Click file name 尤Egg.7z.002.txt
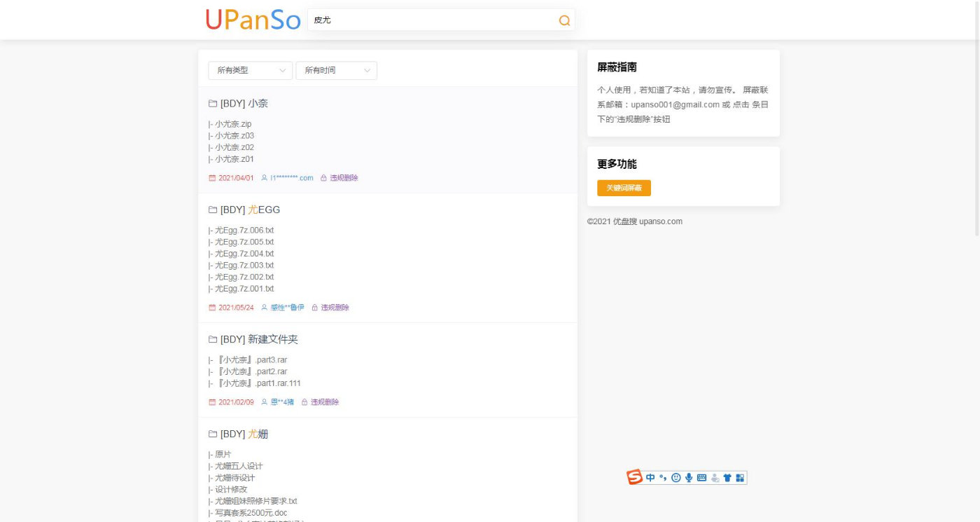This screenshot has width=980, height=522. (x=244, y=277)
